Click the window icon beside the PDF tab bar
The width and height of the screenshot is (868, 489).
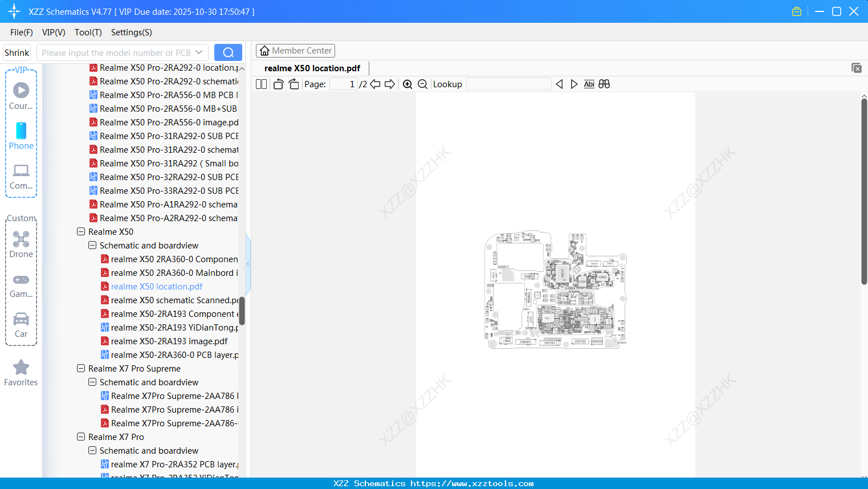[857, 68]
